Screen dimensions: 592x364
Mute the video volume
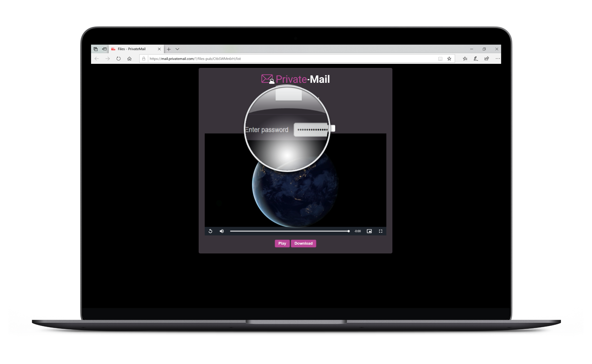tap(222, 231)
